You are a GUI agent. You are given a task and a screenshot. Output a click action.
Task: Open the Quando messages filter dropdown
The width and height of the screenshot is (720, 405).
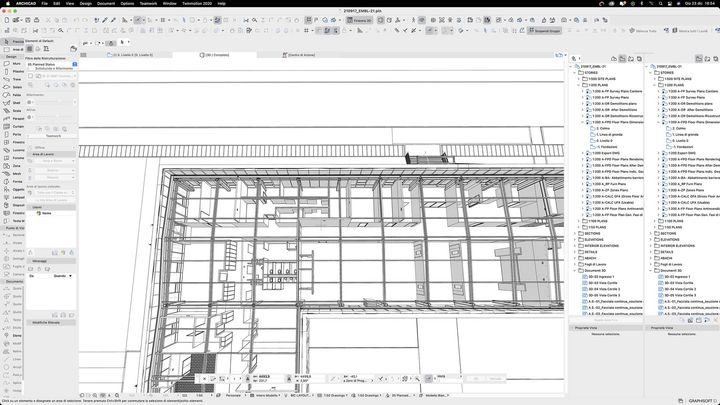[x=63, y=276]
